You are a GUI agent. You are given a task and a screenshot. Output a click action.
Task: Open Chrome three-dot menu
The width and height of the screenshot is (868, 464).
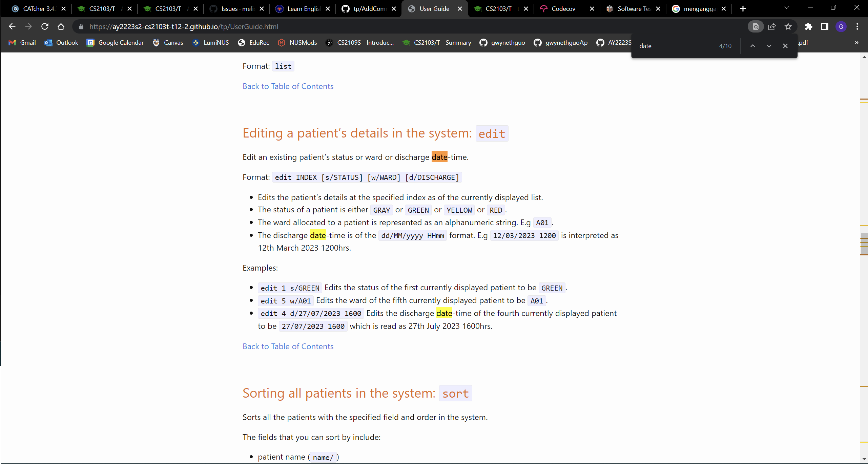pyautogui.click(x=857, y=26)
